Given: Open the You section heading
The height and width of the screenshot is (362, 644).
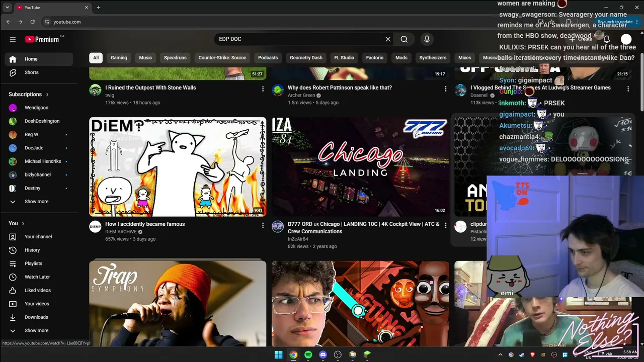Looking at the screenshot, I should tap(17, 223).
